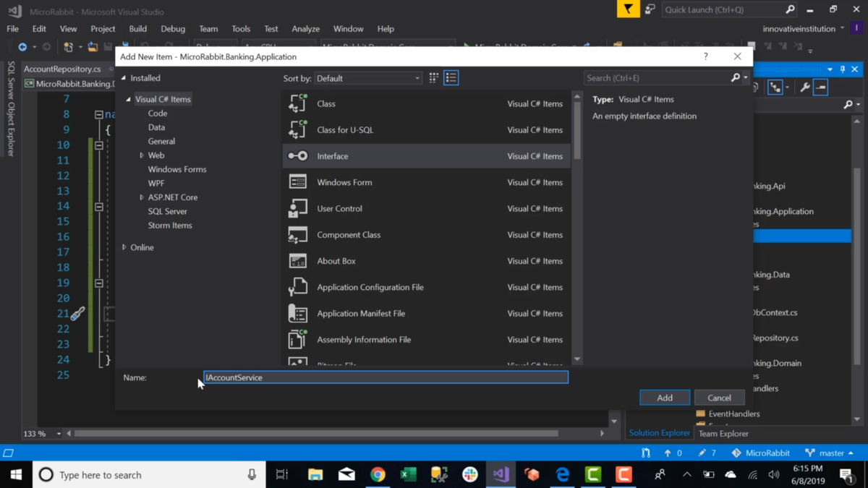
Task: Click the template search magnifier icon
Action: 736,78
